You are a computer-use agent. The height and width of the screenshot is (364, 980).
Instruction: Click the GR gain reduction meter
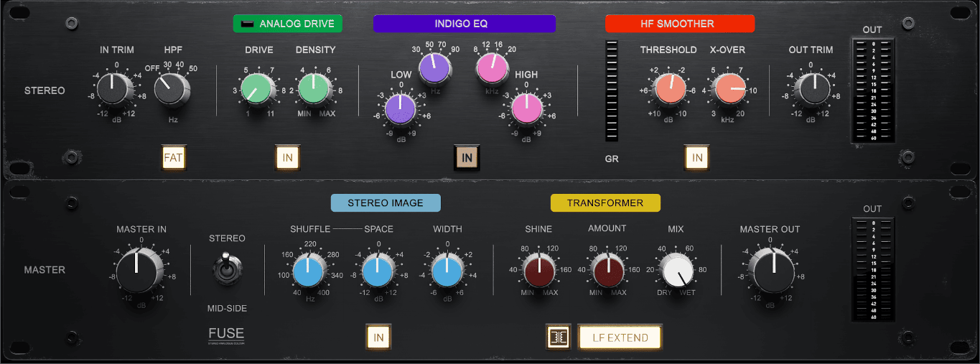612,91
